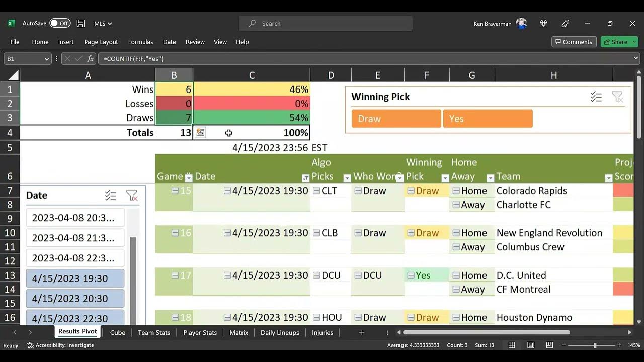Click zoom in plus button
Screen dimensions: 644x362
[x=619, y=345]
